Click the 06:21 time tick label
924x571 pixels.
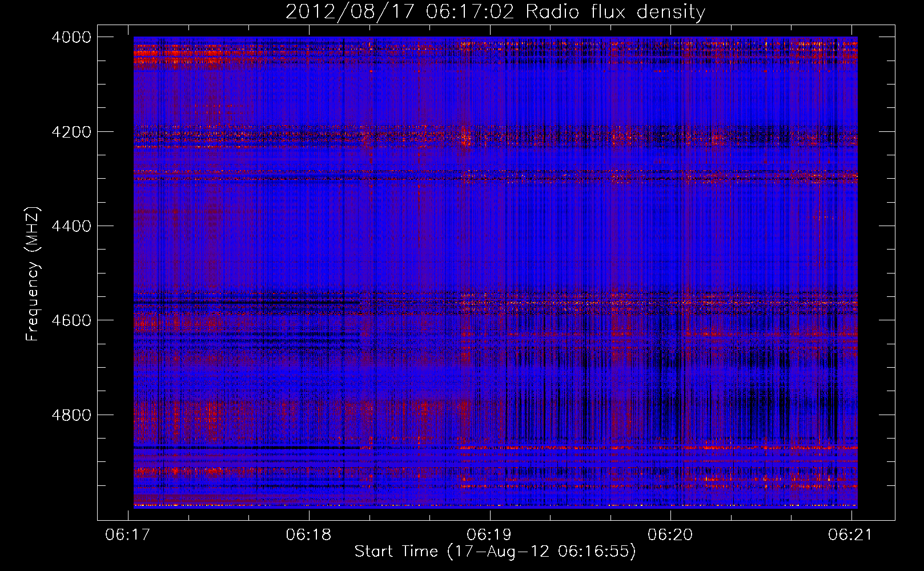pyautogui.click(x=851, y=534)
